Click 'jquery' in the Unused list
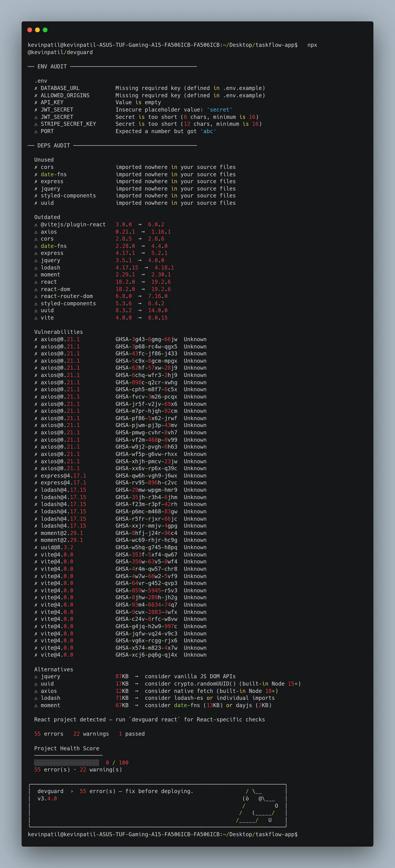The width and height of the screenshot is (395, 868). [50, 189]
